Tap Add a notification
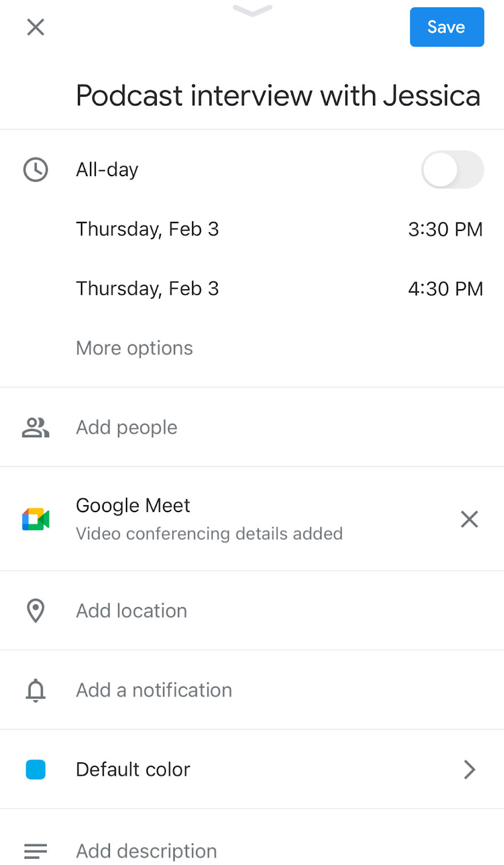The image size is (504, 865). [x=154, y=690]
